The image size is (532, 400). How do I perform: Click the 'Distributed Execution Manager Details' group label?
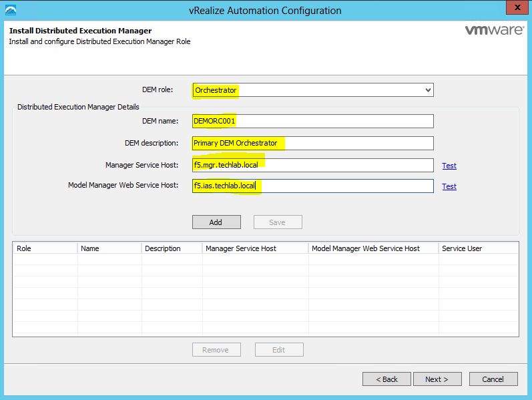click(78, 107)
